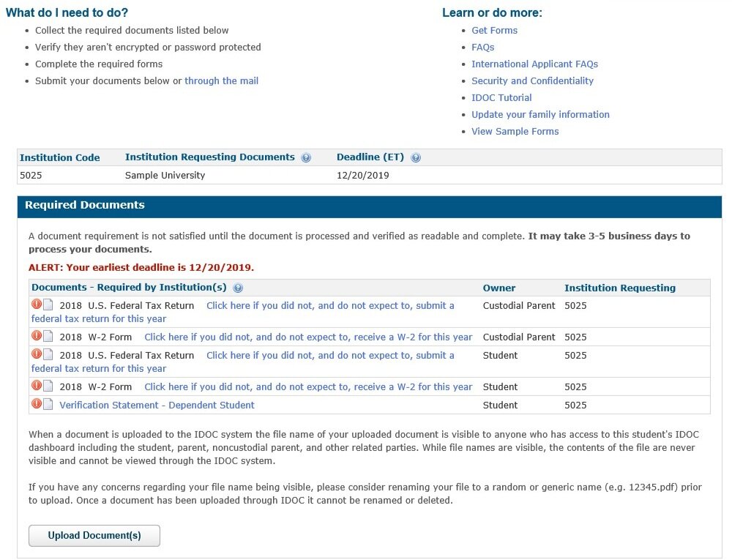Click red alert icon for Custodial Parent Tax Return
This screenshot has width=732, height=560.
(36, 305)
